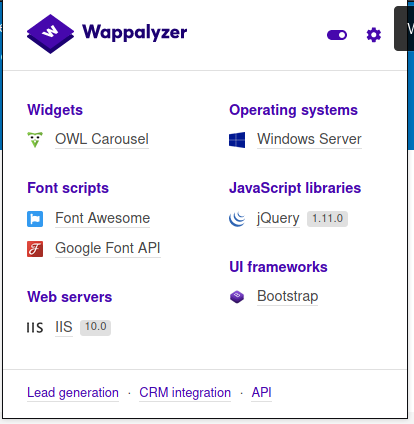Follow the Lead generation footer link
Image resolution: width=414 pixels, height=424 pixels.
click(x=73, y=393)
